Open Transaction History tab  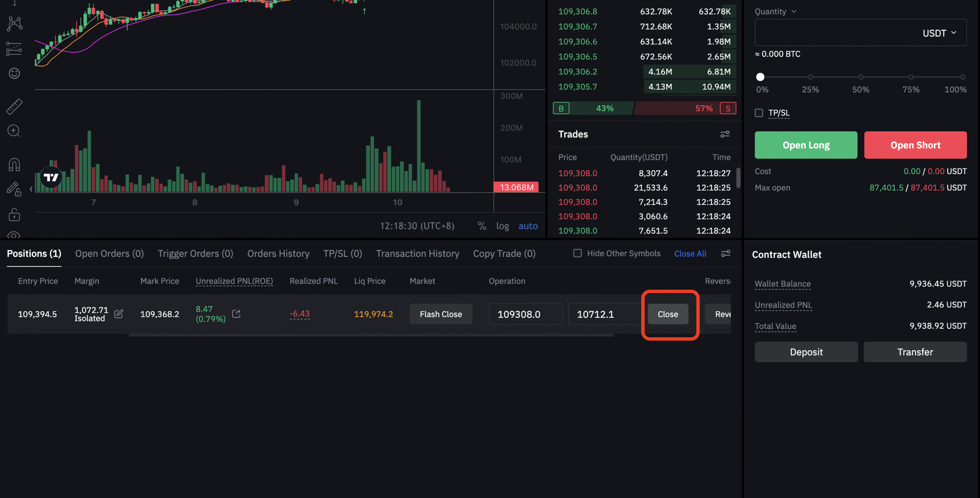click(x=417, y=253)
